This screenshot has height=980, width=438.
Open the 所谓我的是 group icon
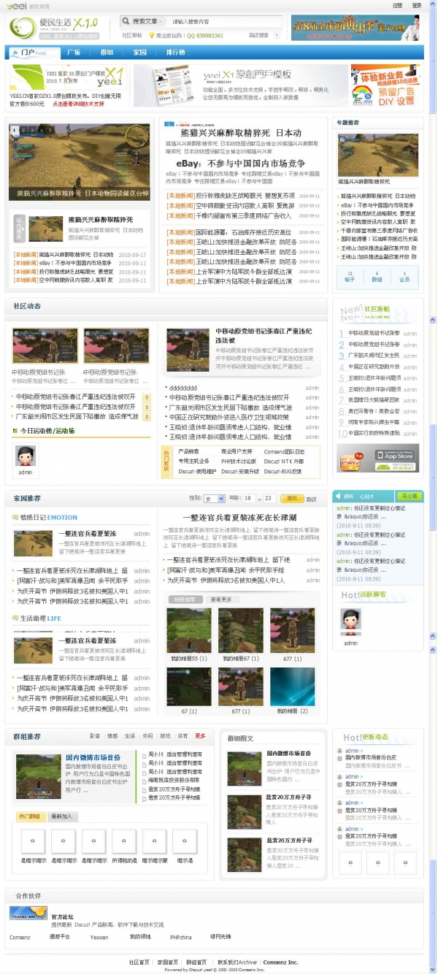click(x=124, y=841)
